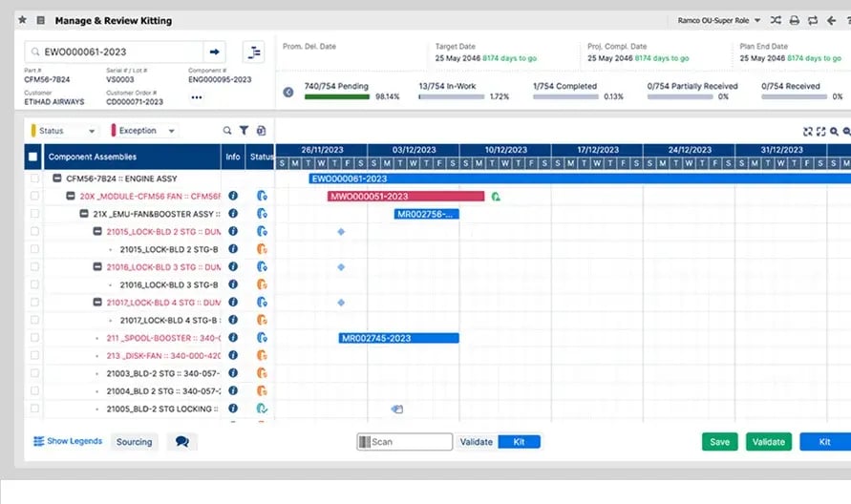This screenshot has width=851, height=504.
Task: Tick the select-all checkbox in table header
Action: 33,157
